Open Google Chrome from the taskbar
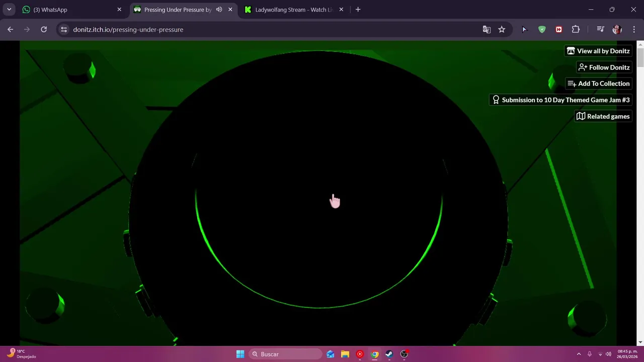Screen dimensions: 644x362 pos(374,354)
